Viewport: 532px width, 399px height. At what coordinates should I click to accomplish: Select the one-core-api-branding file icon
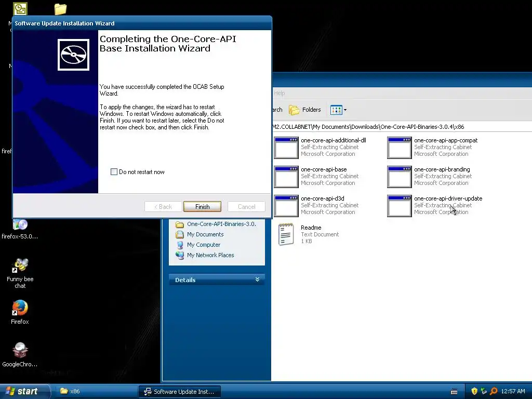(400, 177)
